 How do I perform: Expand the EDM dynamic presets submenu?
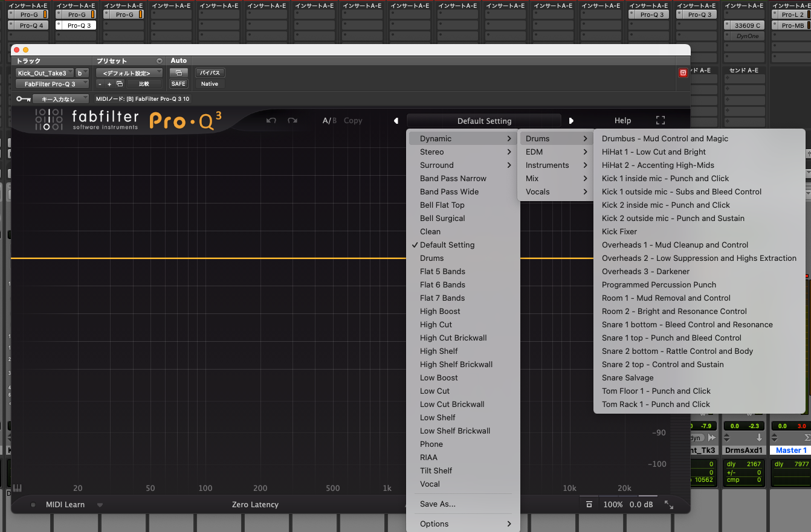tap(555, 152)
